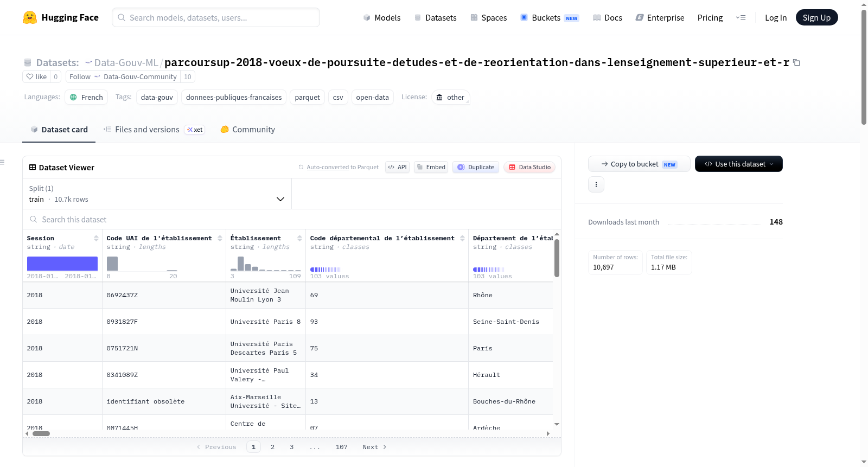Select the donnees-publiques-francaises tag
868x467 pixels.
(234, 97)
